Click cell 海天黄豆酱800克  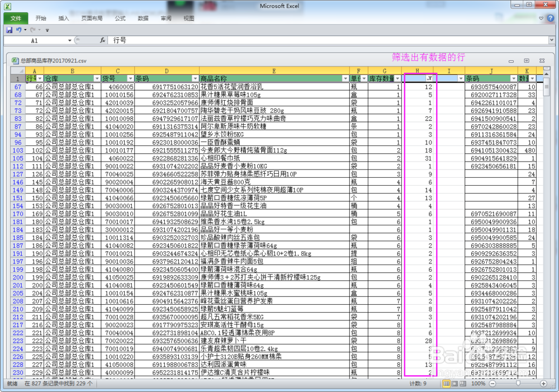(274, 182)
